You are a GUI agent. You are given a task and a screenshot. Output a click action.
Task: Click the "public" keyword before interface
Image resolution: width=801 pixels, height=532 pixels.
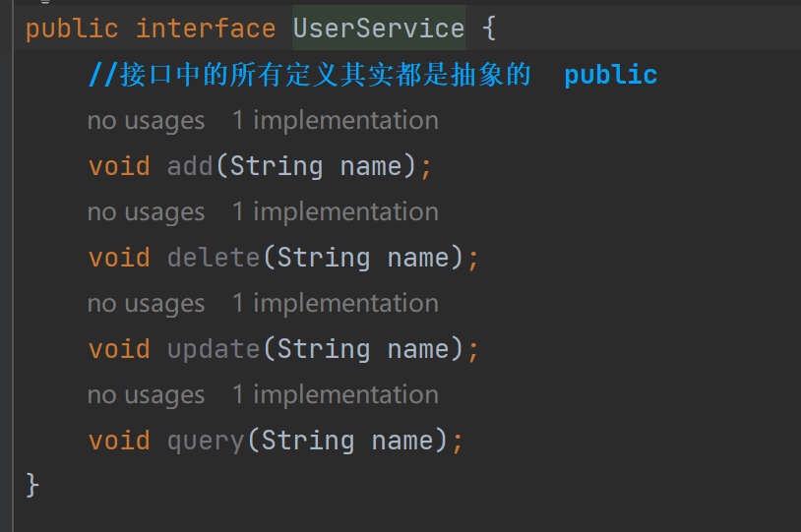72,29
